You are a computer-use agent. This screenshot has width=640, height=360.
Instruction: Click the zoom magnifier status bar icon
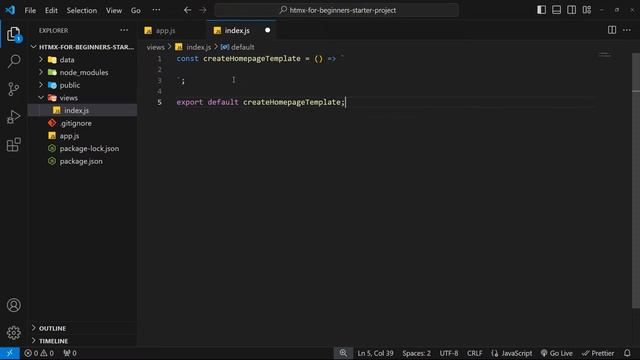coord(343,353)
